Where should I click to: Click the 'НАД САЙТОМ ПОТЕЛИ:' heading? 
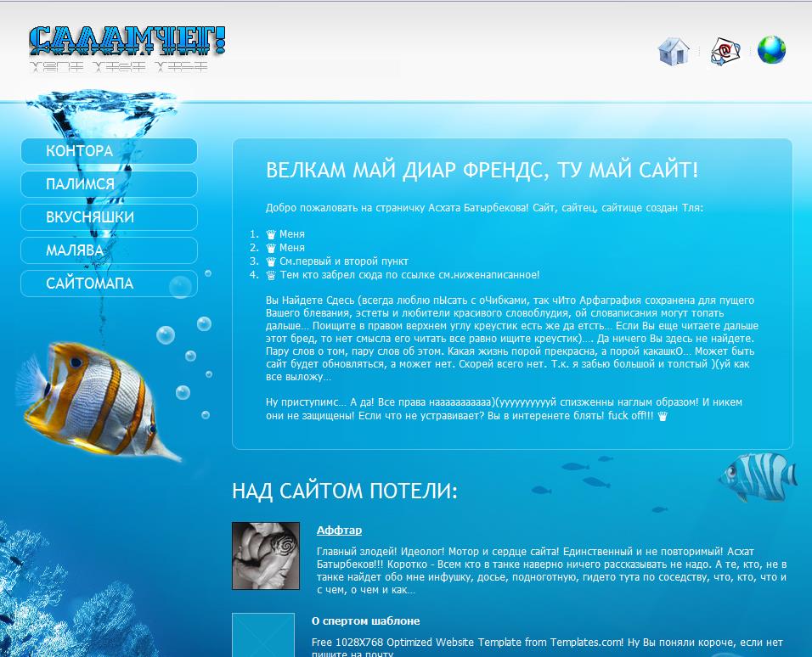click(x=344, y=491)
